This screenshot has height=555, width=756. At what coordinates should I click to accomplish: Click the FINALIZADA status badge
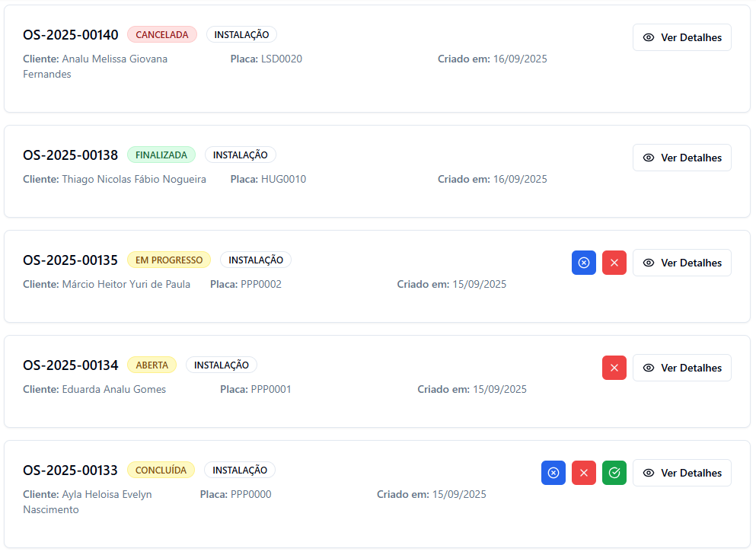coord(161,155)
